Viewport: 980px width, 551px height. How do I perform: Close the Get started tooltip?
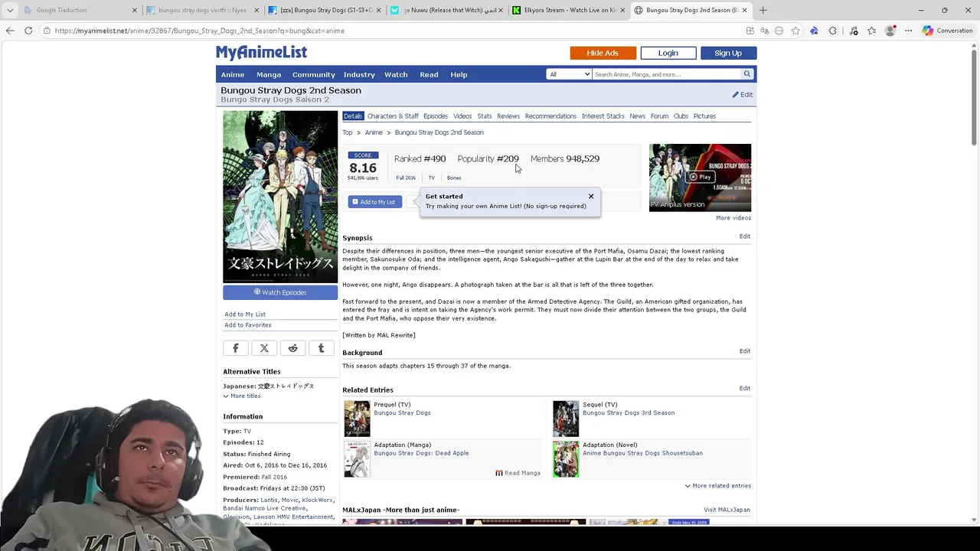591,197
